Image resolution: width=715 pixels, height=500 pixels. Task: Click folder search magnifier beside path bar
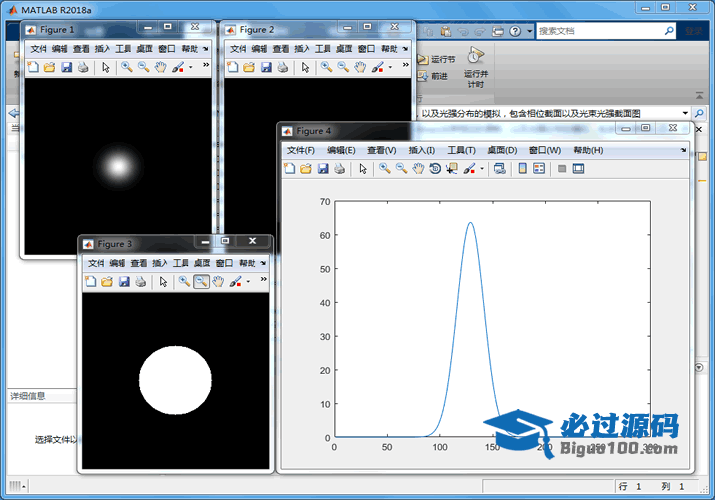click(x=699, y=113)
